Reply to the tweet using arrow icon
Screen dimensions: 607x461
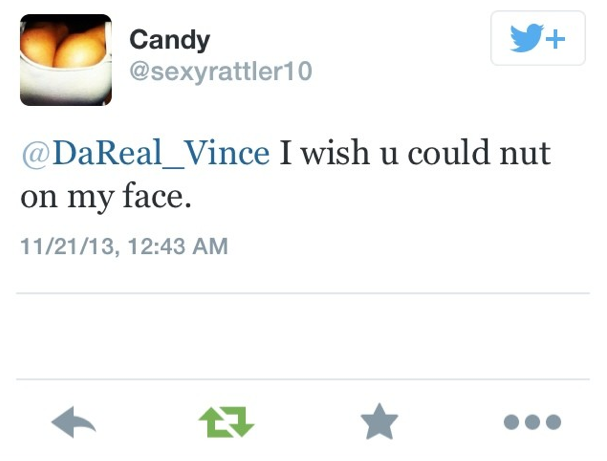(x=74, y=422)
